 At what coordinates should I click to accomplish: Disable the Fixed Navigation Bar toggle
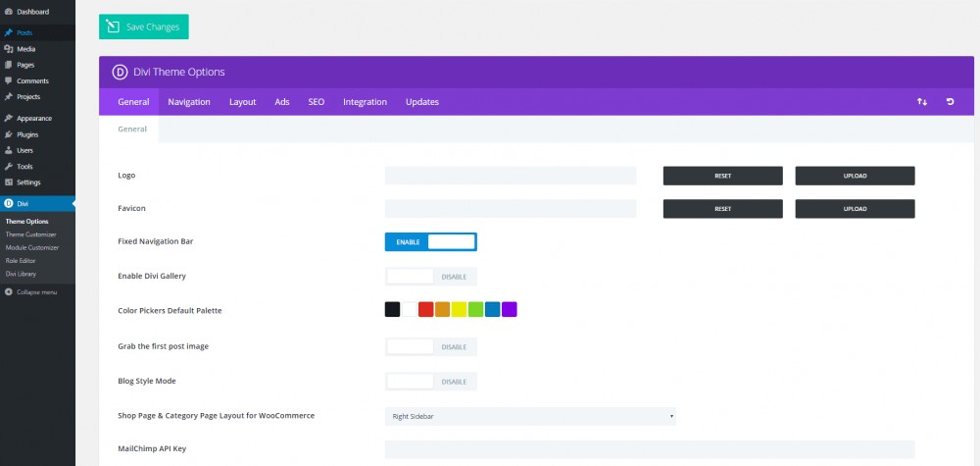(430, 242)
